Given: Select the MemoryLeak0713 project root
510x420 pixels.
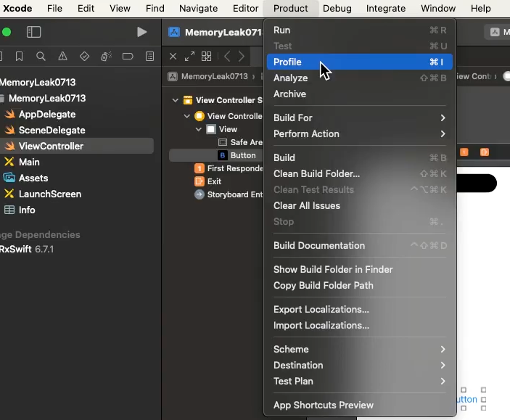Looking at the screenshot, I should [x=38, y=82].
